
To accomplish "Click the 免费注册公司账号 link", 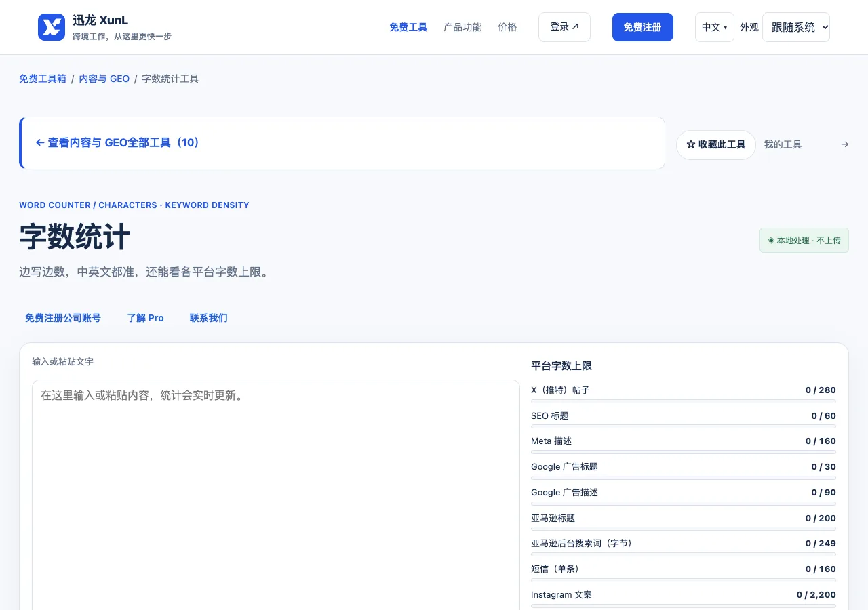I will click(63, 318).
